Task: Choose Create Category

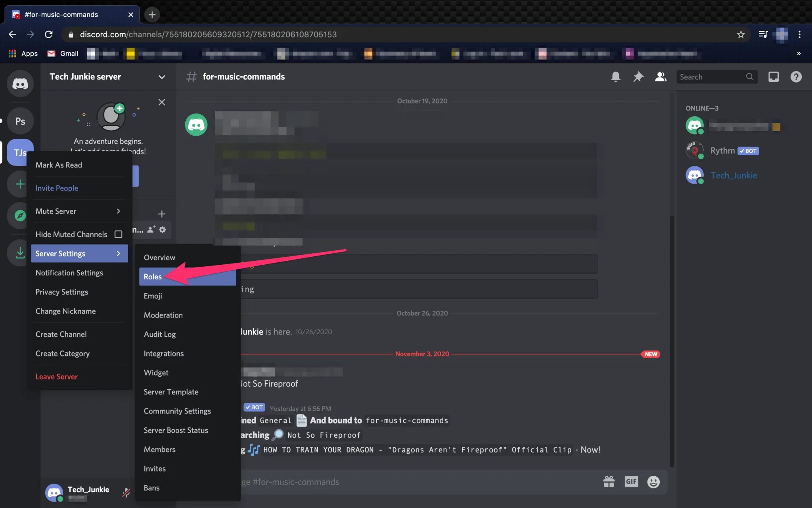Action: 79,353
